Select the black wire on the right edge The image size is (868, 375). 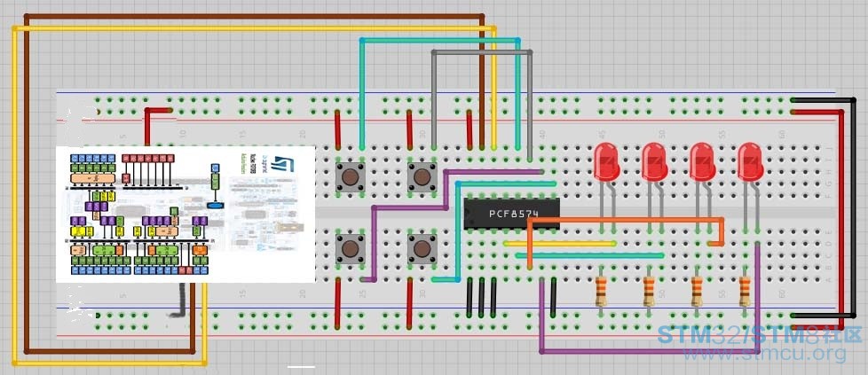pos(853,207)
